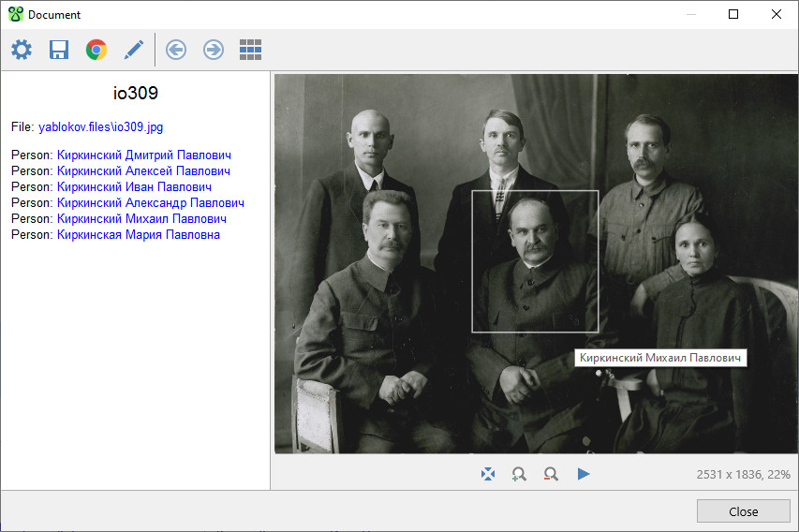Open the grid thumbnails view icon

coord(251,50)
